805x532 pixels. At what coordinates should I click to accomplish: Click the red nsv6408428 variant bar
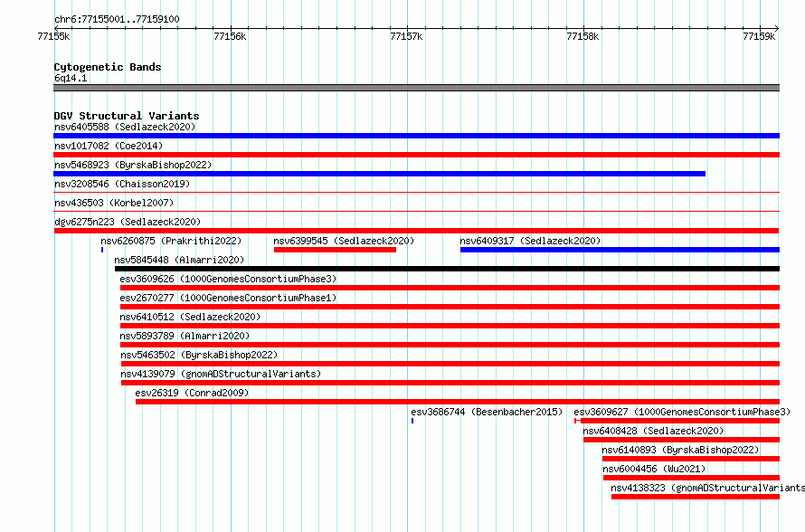[682, 440]
